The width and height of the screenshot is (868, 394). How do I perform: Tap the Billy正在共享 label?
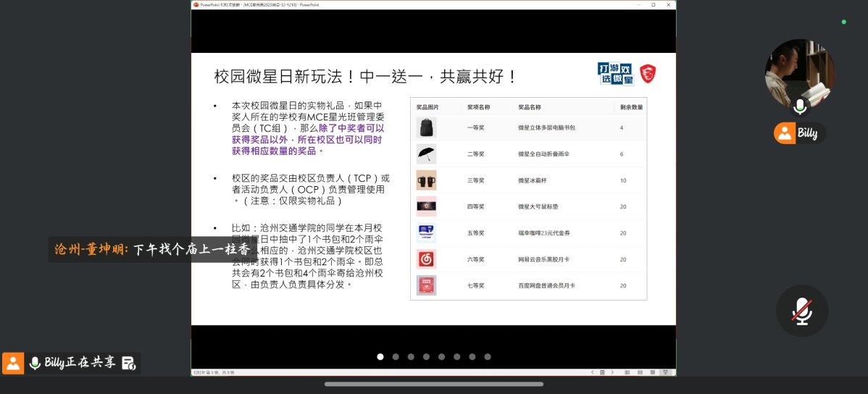click(80, 363)
